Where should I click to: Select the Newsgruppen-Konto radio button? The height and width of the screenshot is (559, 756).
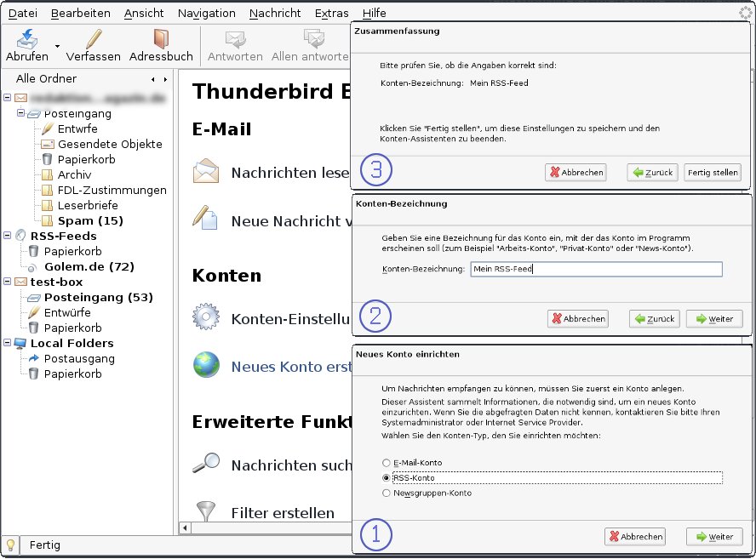386,493
